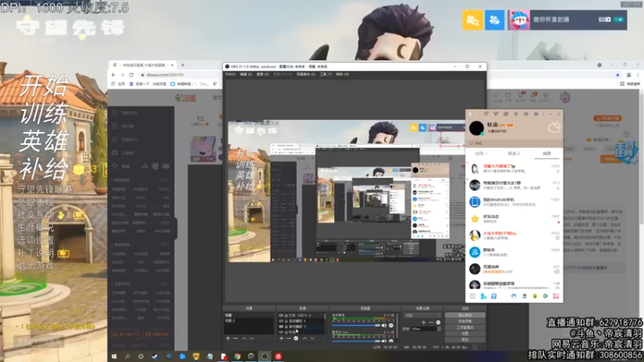The image size is (644, 362).
Task: Remove the scene transition with minus icon
Action: [431, 323]
